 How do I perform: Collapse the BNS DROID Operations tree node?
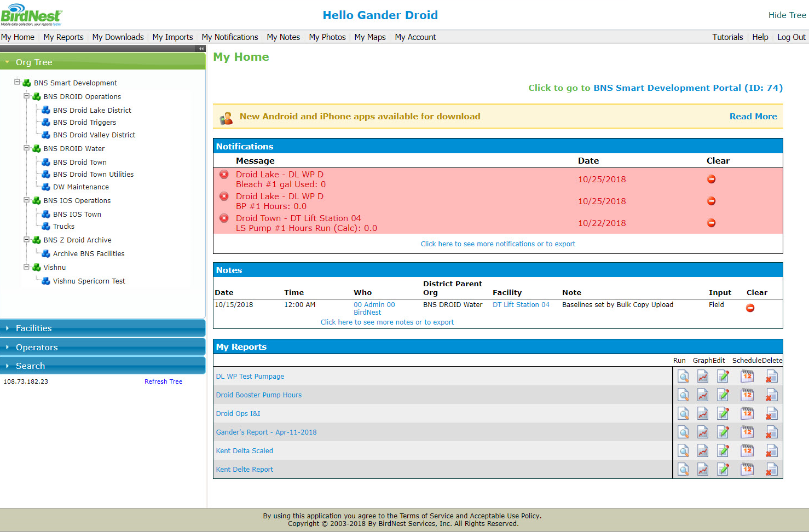pyautogui.click(x=26, y=96)
